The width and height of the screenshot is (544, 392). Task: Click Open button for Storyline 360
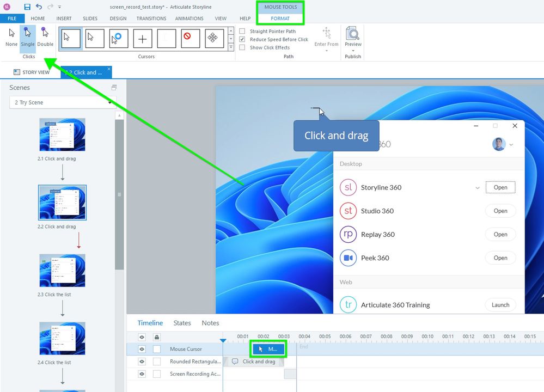(x=500, y=187)
